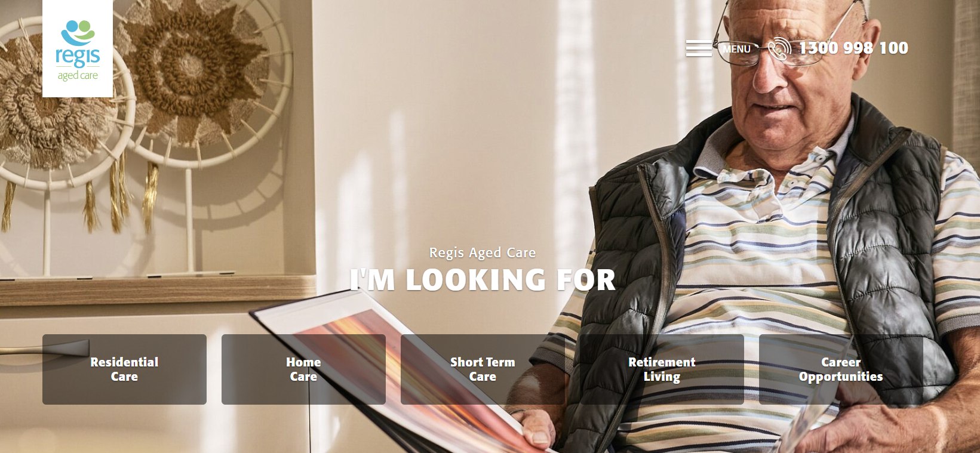Click the "aged care" text under logo
980x453 pixels.
coord(78,76)
